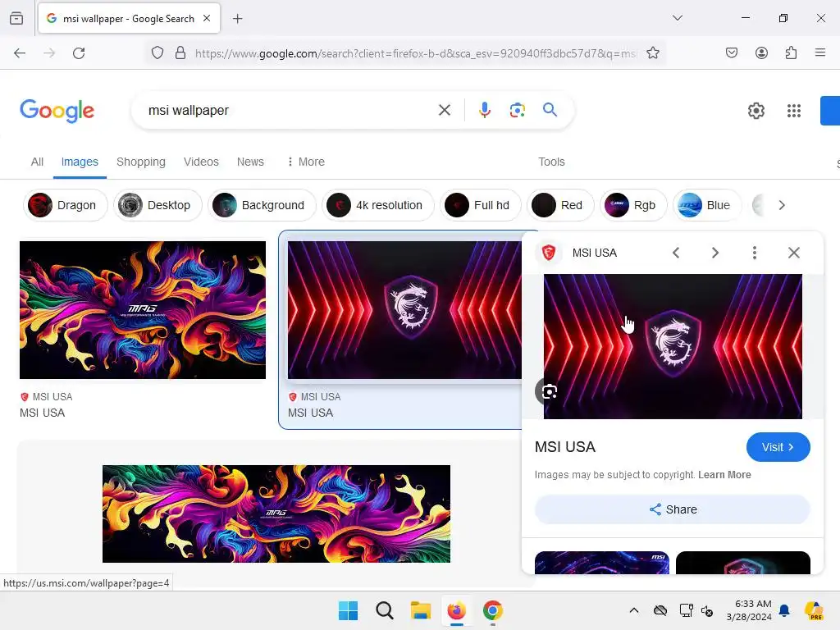Screen dimensions: 840x630
Task: Search by image with the Lens icon
Action: (517, 111)
